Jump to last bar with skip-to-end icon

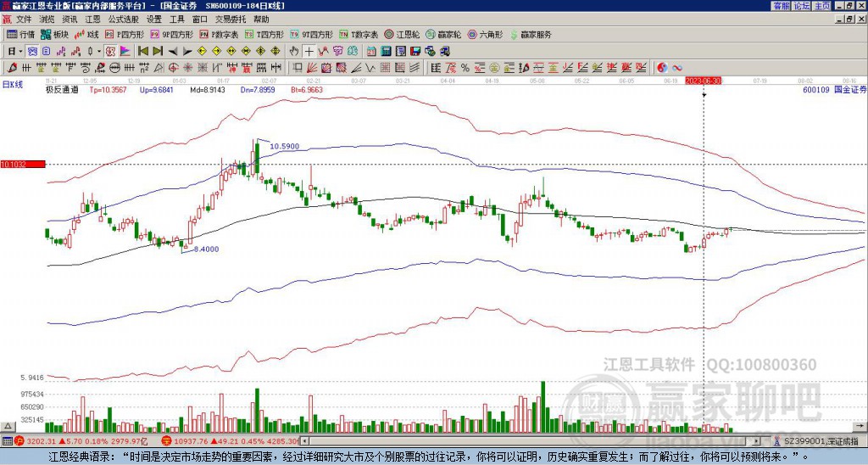click(x=158, y=52)
